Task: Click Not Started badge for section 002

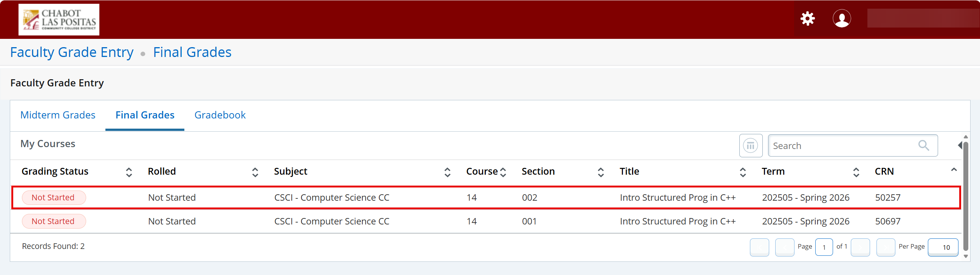Action: click(54, 198)
